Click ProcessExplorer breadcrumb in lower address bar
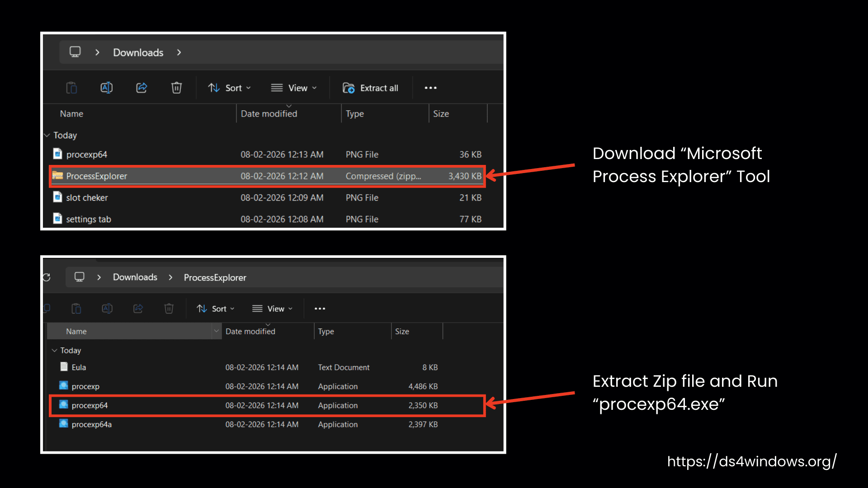 [x=215, y=277]
